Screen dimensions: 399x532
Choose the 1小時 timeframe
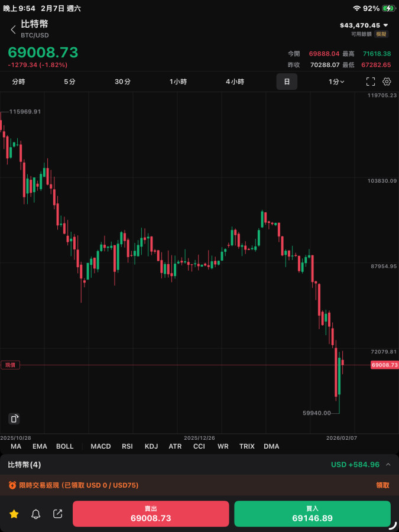pos(178,82)
